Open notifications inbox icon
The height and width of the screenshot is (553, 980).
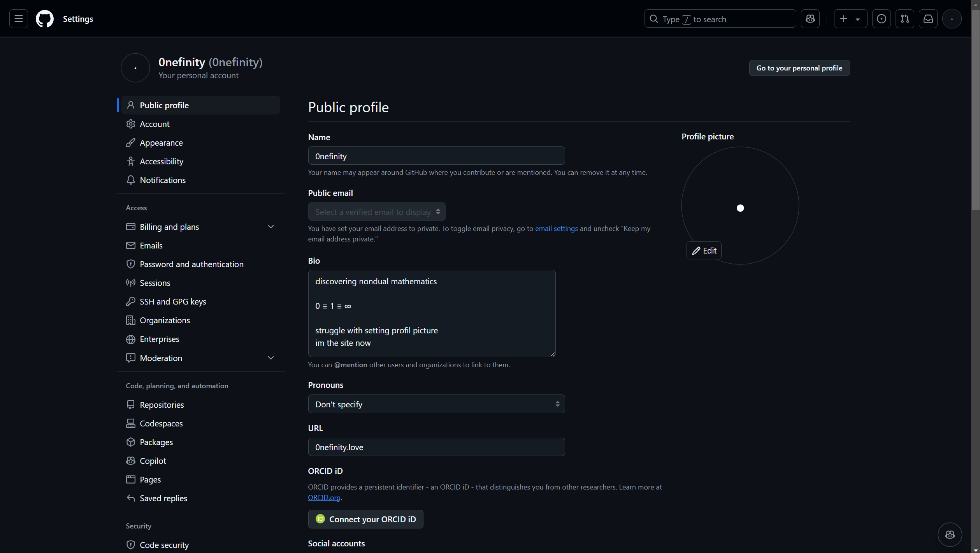pos(928,19)
